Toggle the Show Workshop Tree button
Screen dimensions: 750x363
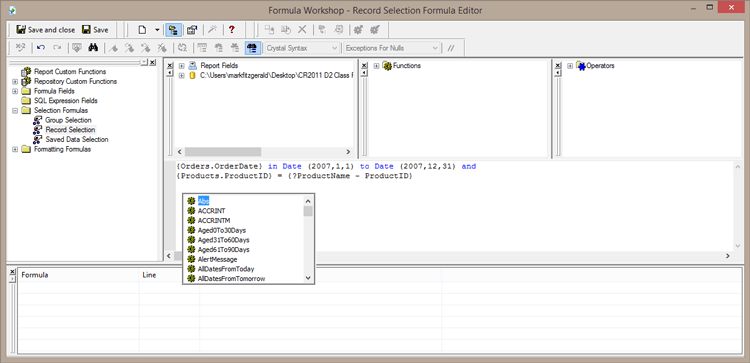click(173, 30)
